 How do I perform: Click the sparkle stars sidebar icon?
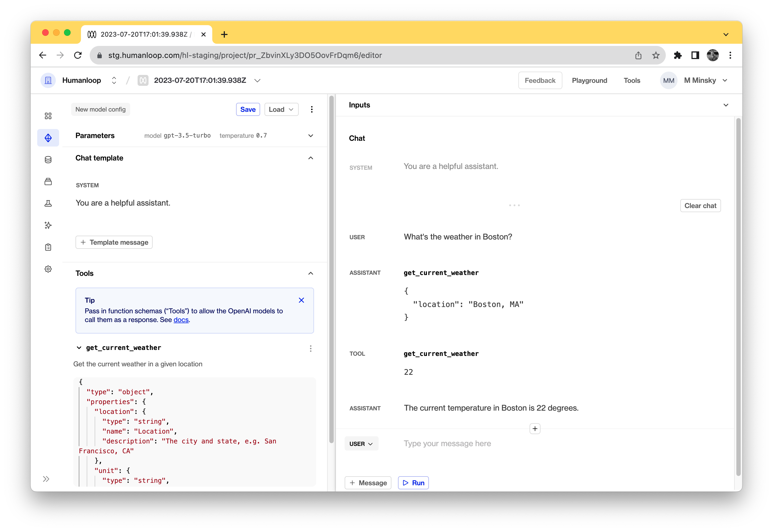tap(48, 225)
